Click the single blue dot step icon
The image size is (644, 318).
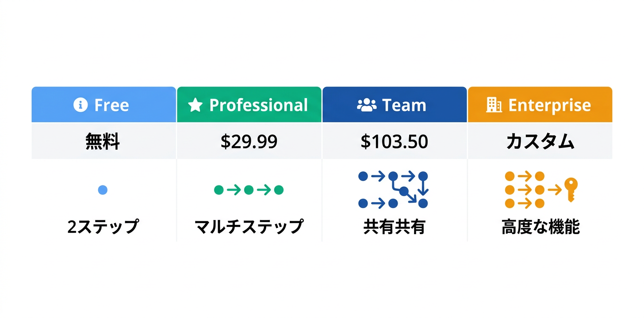pyautogui.click(x=102, y=190)
